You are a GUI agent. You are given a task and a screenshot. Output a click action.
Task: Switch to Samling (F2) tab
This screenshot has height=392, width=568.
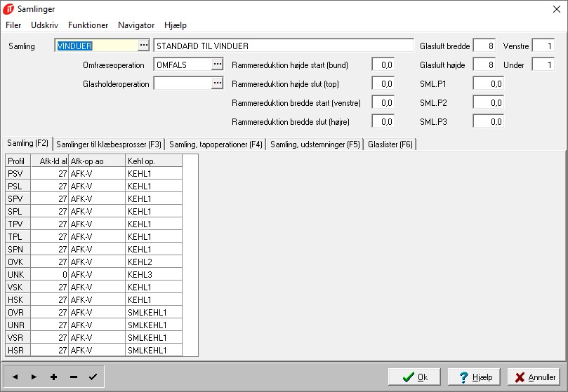pyautogui.click(x=27, y=143)
